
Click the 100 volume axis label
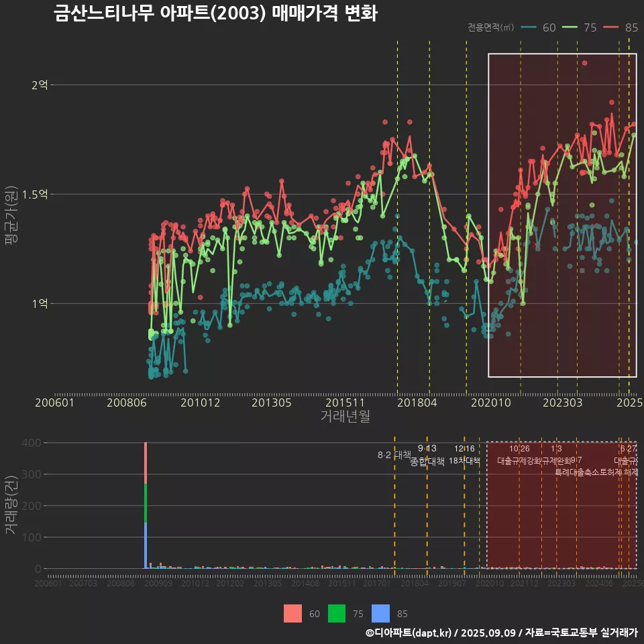(32, 537)
